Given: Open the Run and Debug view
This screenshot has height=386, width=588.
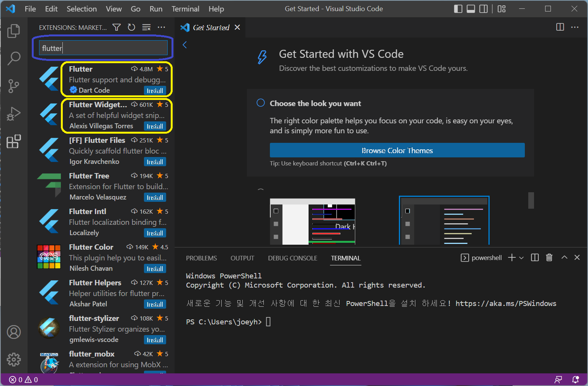Looking at the screenshot, I should [x=14, y=114].
